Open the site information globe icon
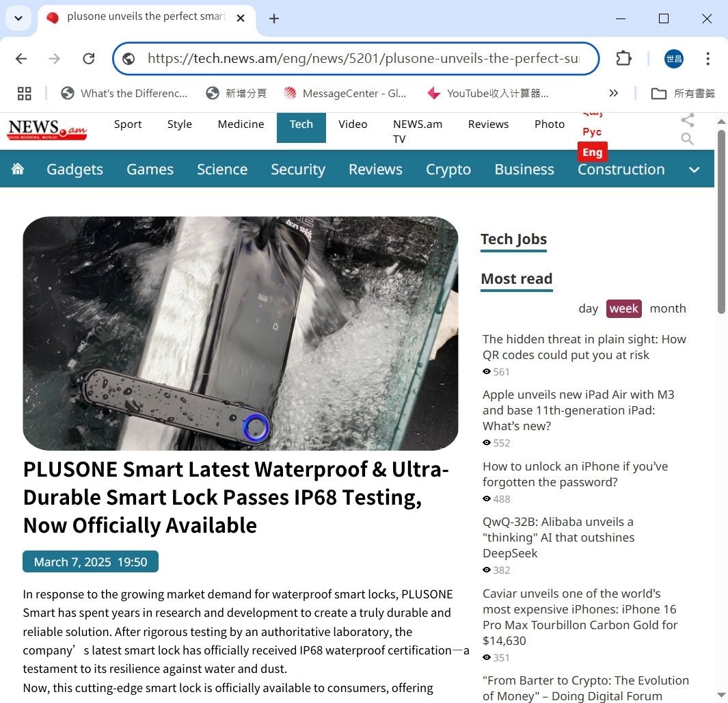Screen dimensions: 728x703 (x=129, y=59)
